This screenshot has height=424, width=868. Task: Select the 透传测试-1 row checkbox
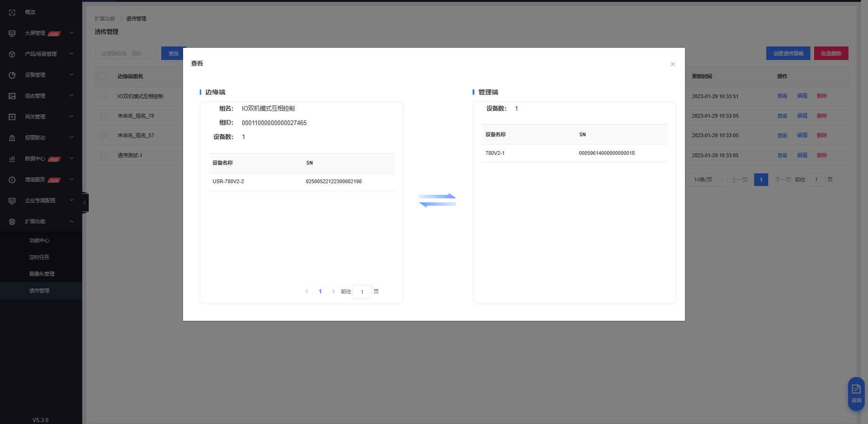104,155
